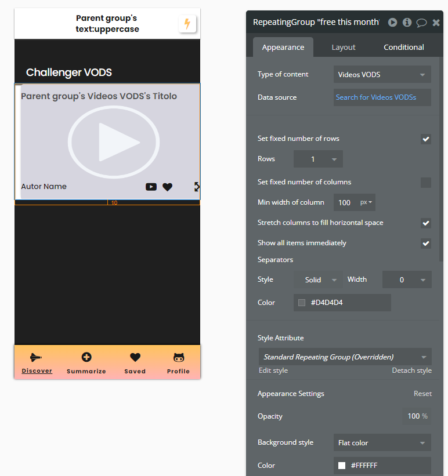Switch to the Layout tab

pyautogui.click(x=344, y=48)
